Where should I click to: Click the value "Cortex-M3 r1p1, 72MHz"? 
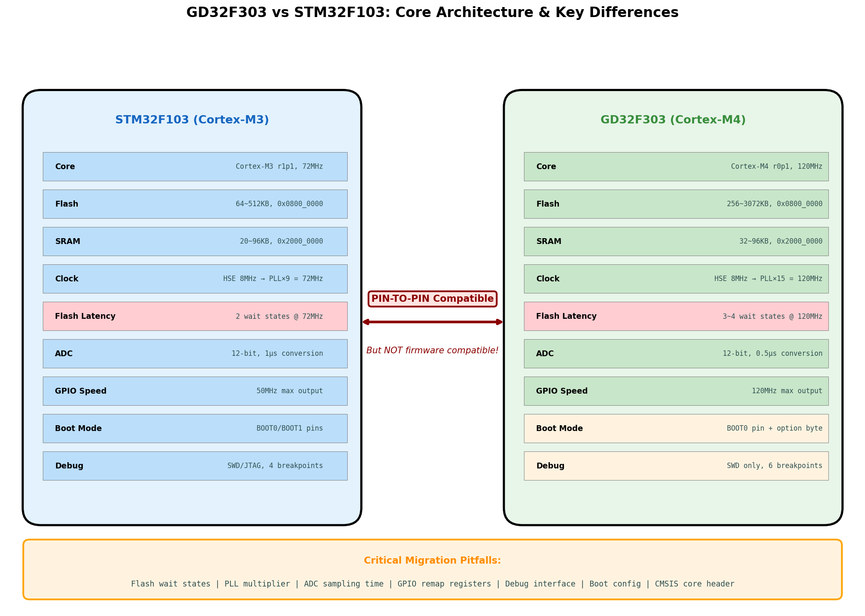279,167
